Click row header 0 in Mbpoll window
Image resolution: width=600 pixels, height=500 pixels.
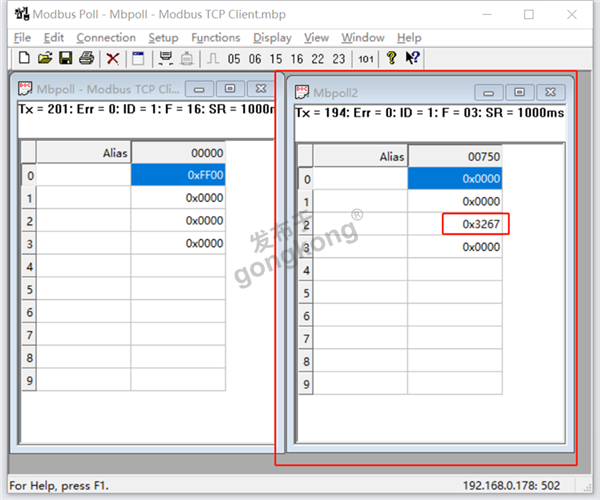(29, 176)
